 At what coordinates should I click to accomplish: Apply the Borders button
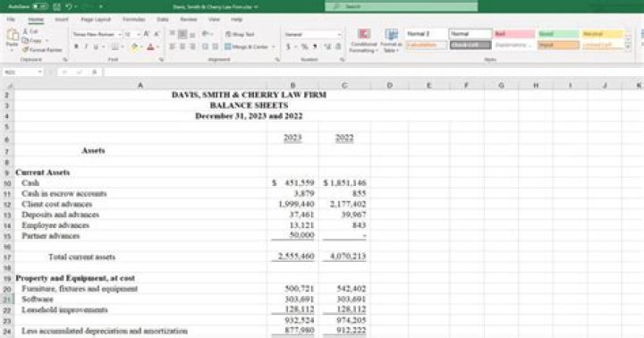tap(115, 47)
